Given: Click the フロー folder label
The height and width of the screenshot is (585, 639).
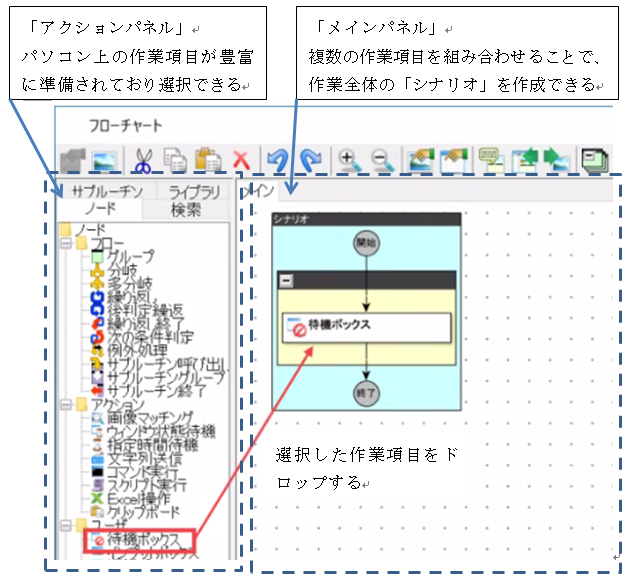Looking at the screenshot, I should [107, 243].
